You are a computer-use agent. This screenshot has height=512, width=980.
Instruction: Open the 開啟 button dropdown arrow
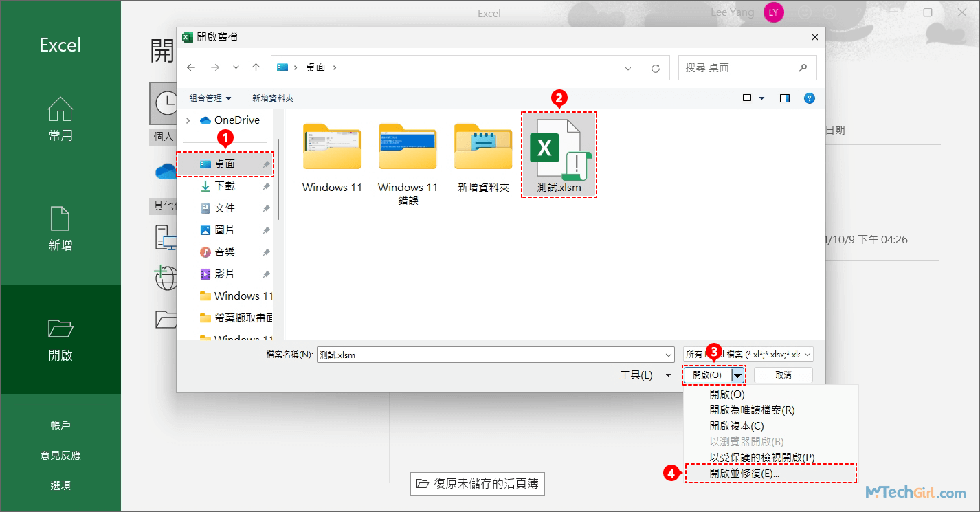[x=737, y=375]
